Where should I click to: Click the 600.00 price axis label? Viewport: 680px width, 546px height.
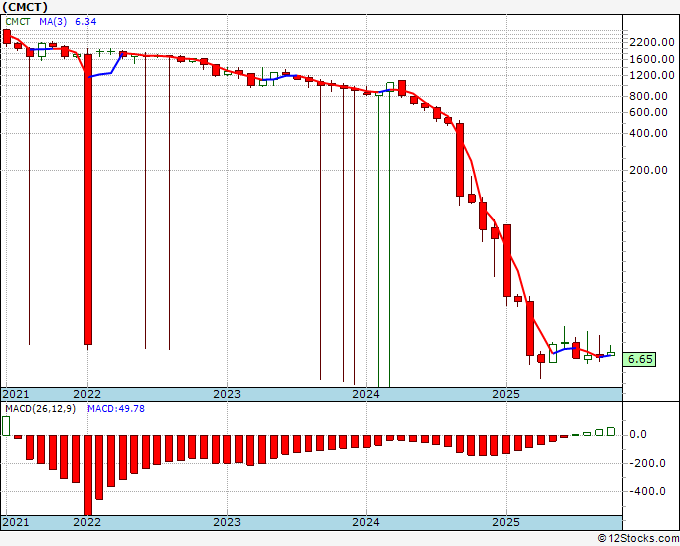648,112
